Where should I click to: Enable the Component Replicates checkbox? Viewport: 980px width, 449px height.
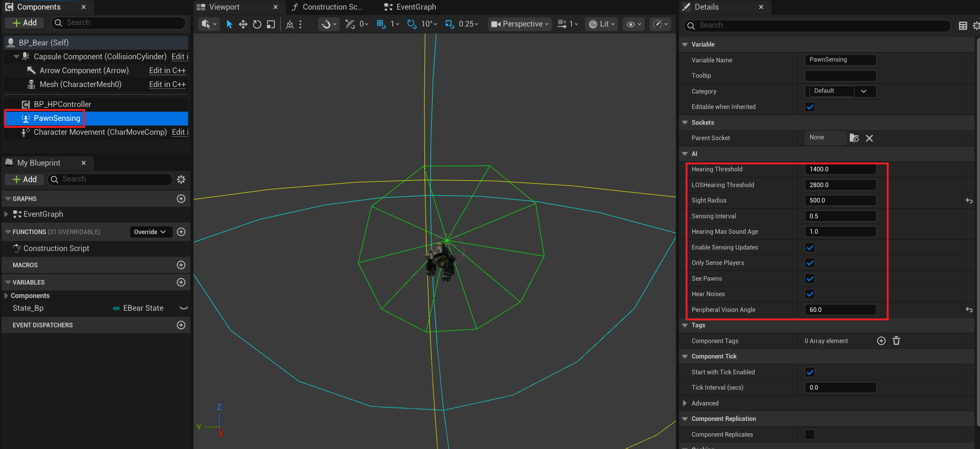pyautogui.click(x=810, y=434)
